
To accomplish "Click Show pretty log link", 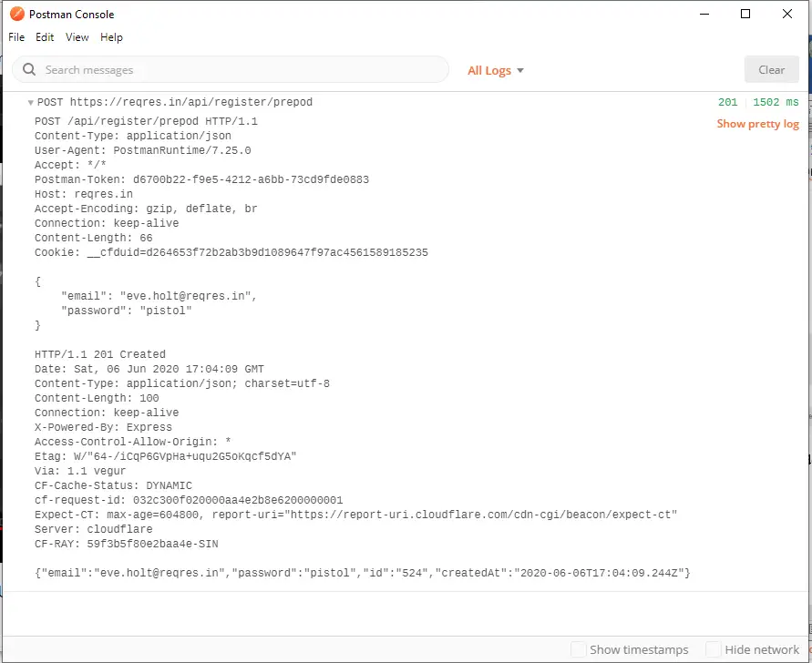I will click(757, 124).
